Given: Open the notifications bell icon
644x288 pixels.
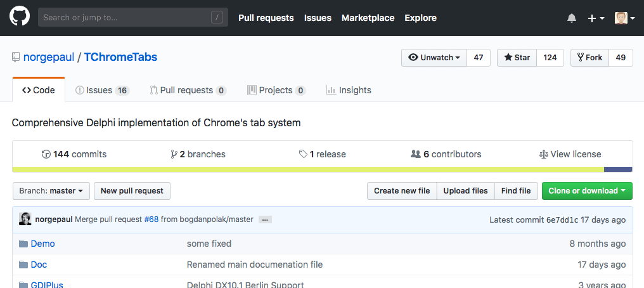Looking at the screenshot, I should (x=571, y=18).
